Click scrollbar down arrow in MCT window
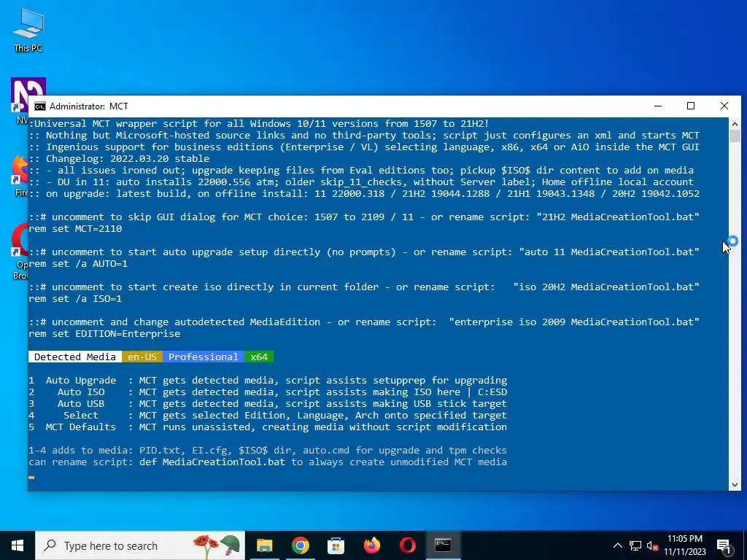 click(735, 485)
